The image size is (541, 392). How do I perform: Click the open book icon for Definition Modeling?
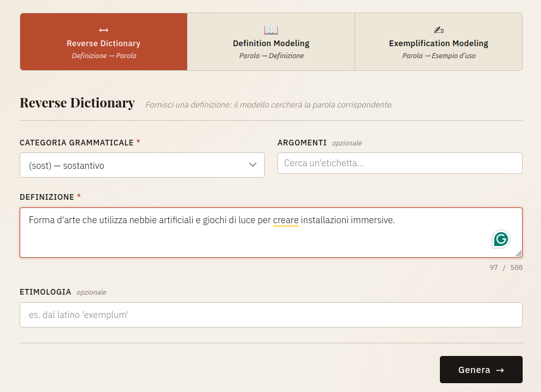tap(271, 30)
